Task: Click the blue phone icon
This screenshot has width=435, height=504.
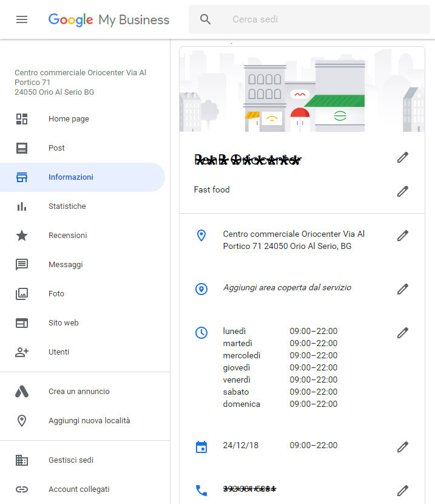Action: point(201,491)
